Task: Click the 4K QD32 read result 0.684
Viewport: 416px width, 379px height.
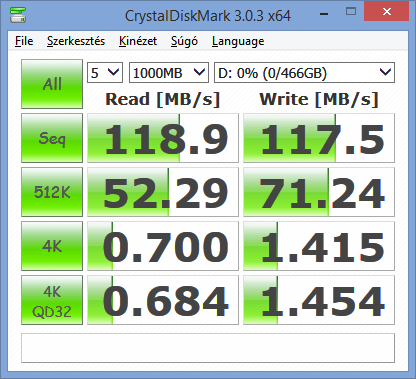Action: pyautogui.click(x=163, y=300)
